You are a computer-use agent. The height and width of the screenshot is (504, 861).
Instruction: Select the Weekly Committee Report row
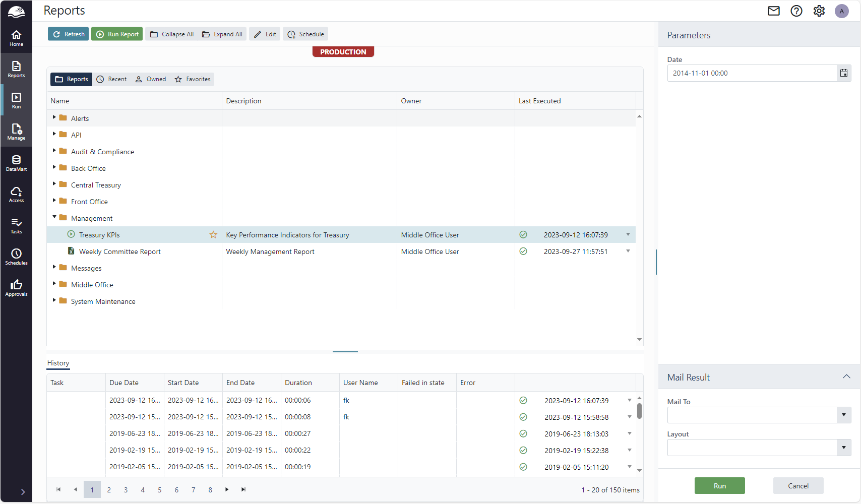click(x=341, y=251)
